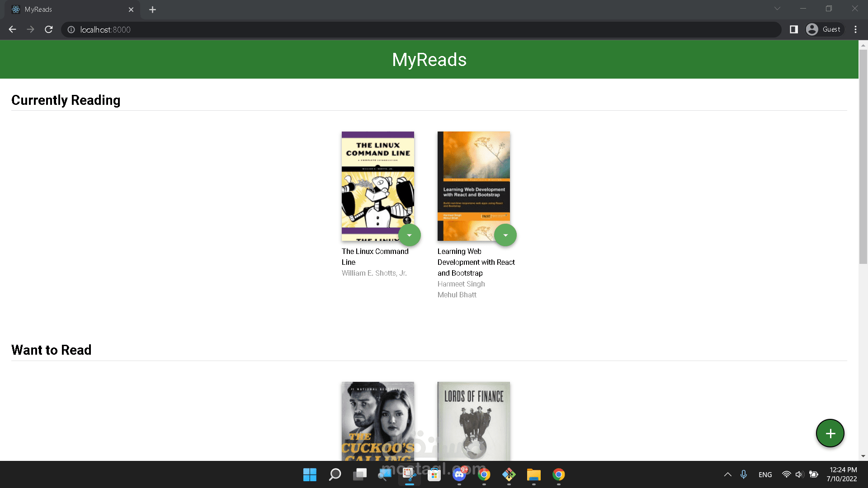
Task: Click the site information icon in address bar
Action: coord(71,29)
